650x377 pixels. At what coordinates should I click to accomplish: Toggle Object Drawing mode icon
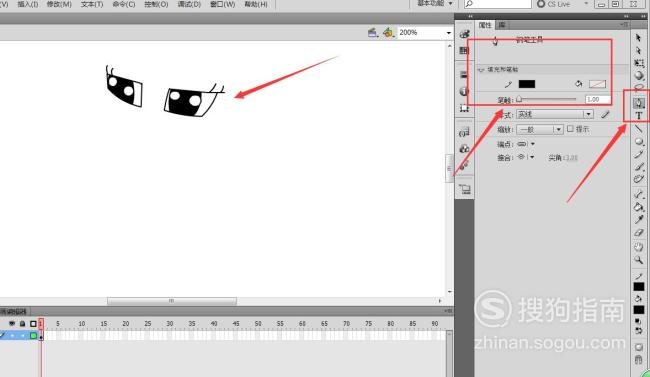tap(639, 348)
